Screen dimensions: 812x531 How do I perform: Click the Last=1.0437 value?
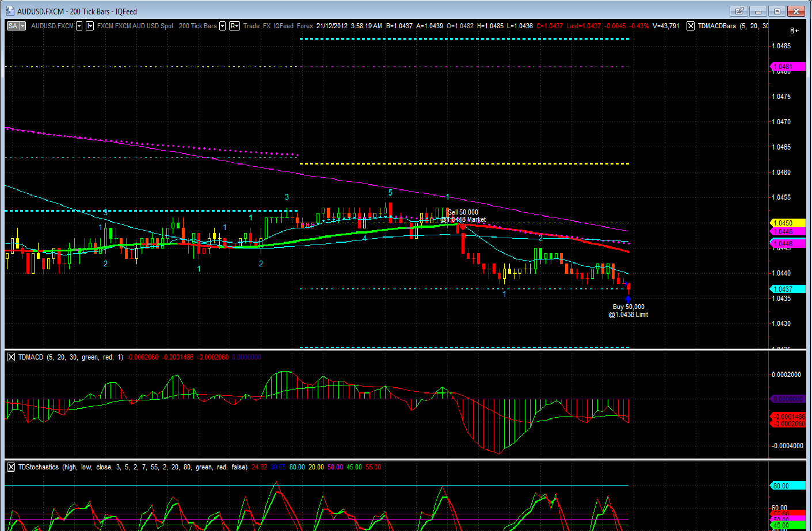pyautogui.click(x=584, y=26)
